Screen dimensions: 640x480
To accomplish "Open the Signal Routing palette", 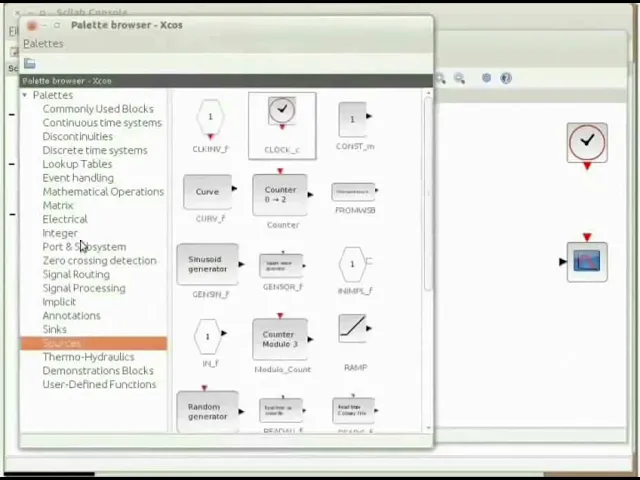I will pyautogui.click(x=76, y=274).
